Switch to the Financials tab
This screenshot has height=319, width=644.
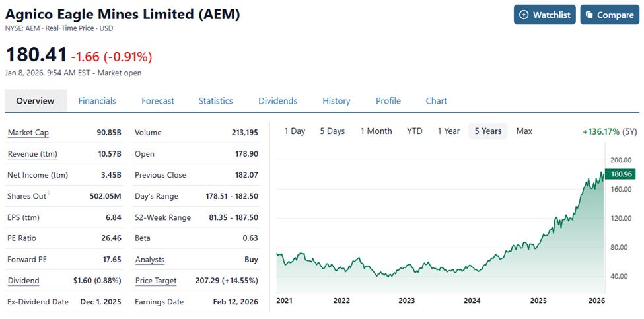tap(97, 100)
